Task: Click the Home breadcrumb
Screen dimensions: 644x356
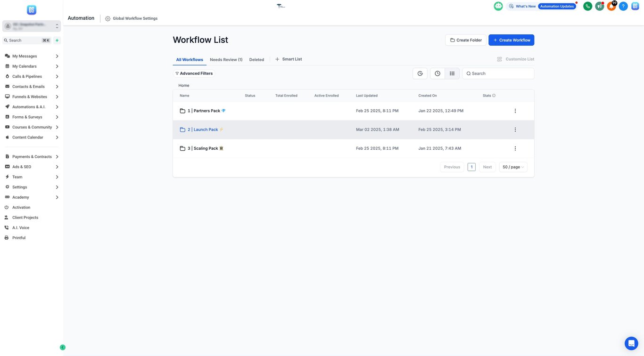Action: click(x=184, y=86)
